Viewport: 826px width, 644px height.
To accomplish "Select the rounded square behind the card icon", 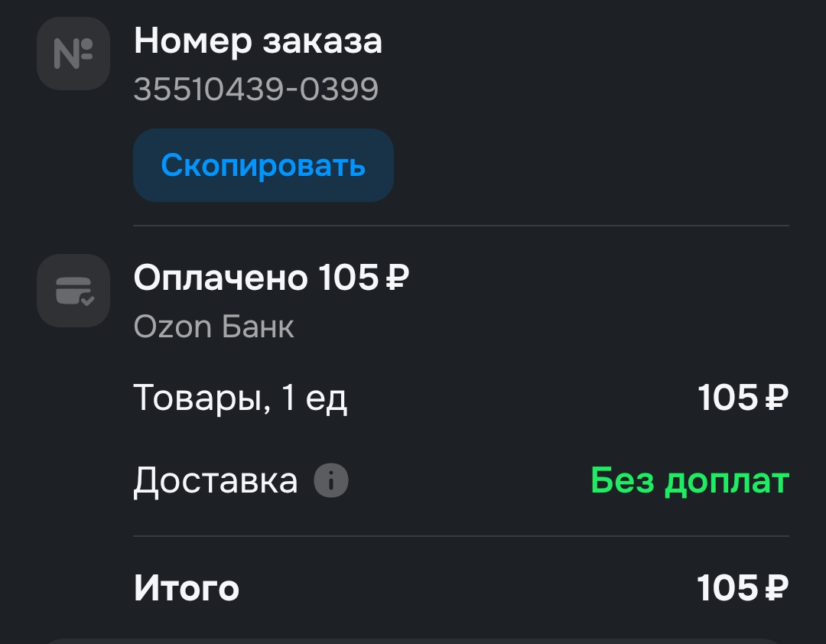I will (x=73, y=291).
